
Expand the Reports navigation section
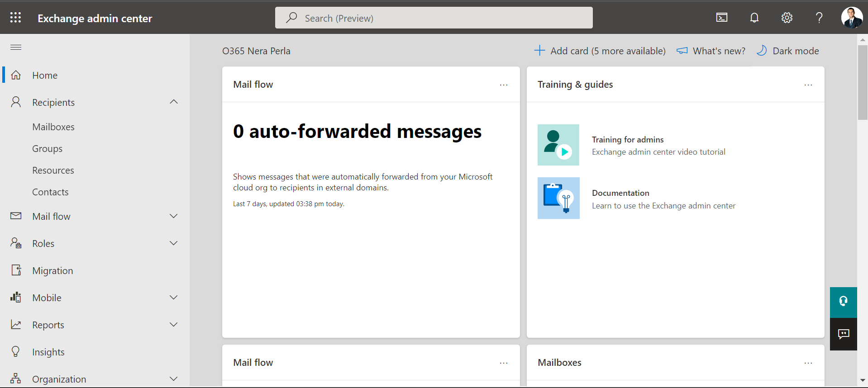click(x=174, y=325)
